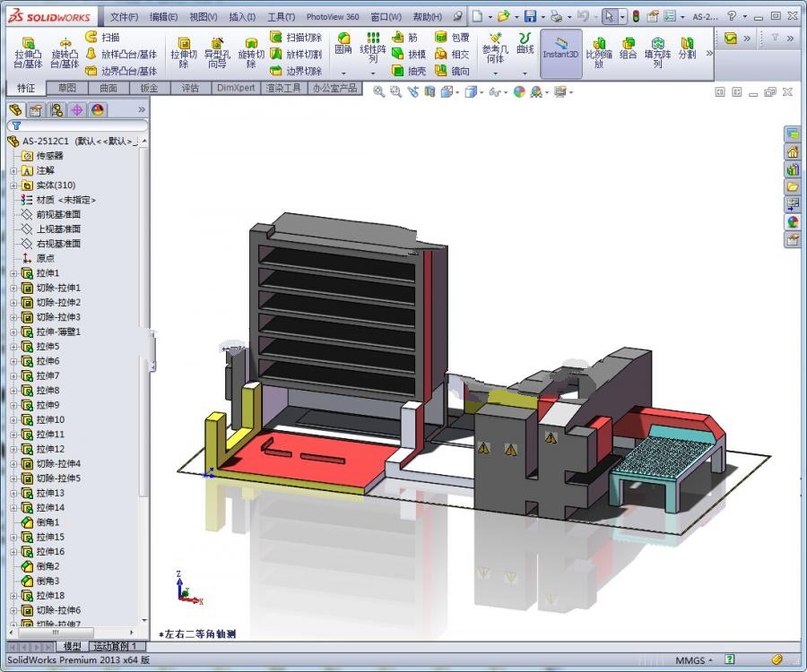807x672 pixels.
Task: Expand the 拉伸1 feature node
Action: tap(13, 273)
